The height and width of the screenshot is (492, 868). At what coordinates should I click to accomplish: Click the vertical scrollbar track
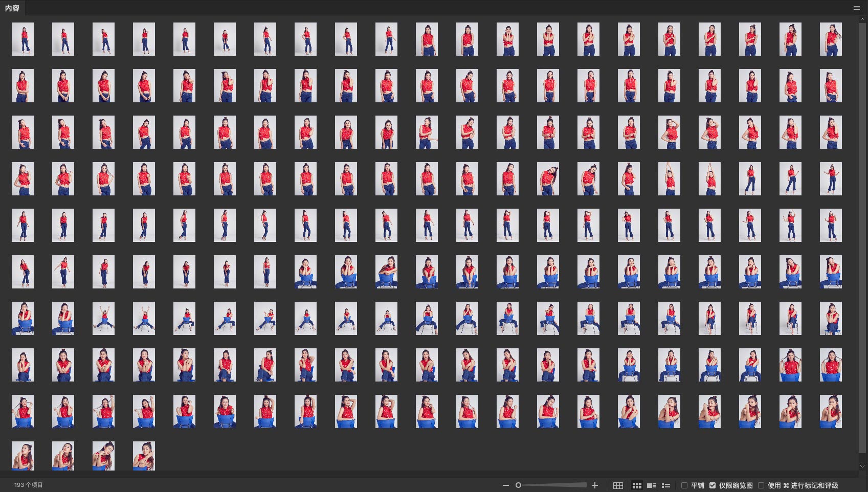[862, 256]
